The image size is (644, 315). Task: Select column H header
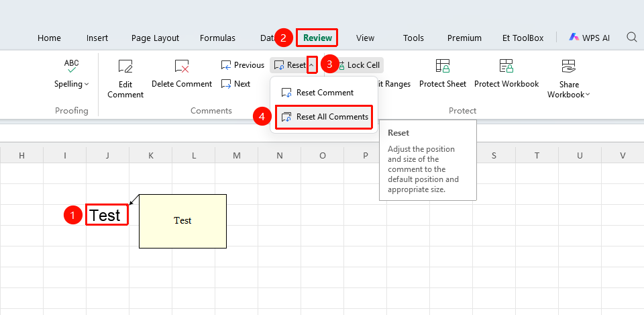[21, 155]
